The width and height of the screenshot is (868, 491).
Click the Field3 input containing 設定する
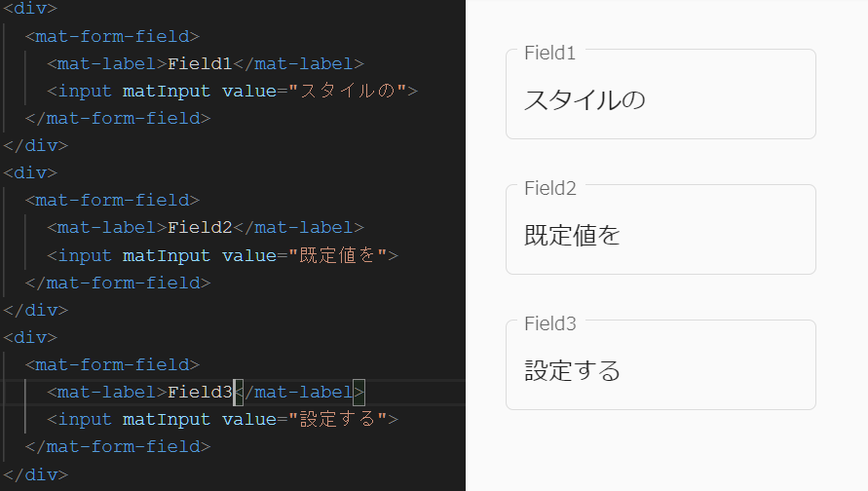pyautogui.click(x=660, y=364)
